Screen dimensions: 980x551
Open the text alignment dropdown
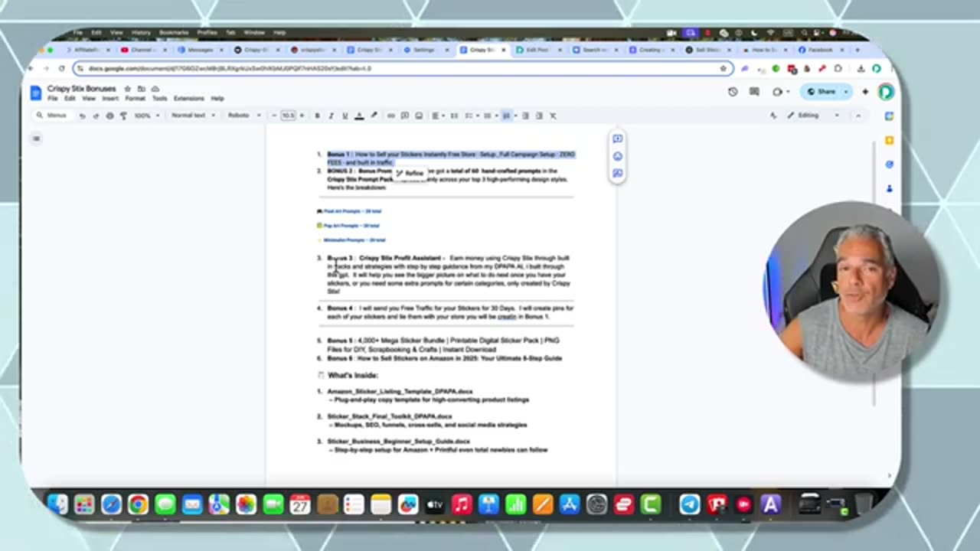click(x=436, y=116)
